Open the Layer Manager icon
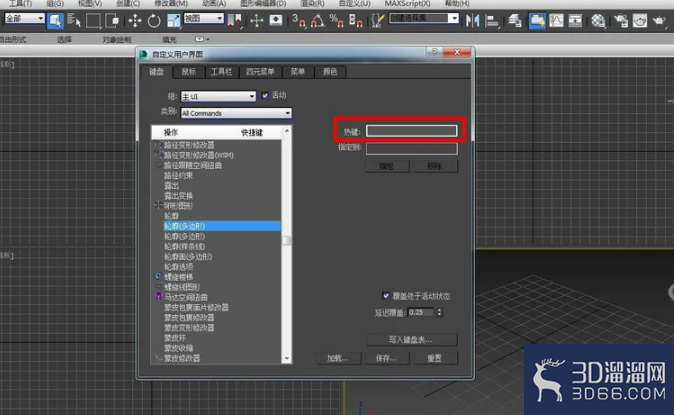The height and width of the screenshot is (415, 674). (515, 20)
